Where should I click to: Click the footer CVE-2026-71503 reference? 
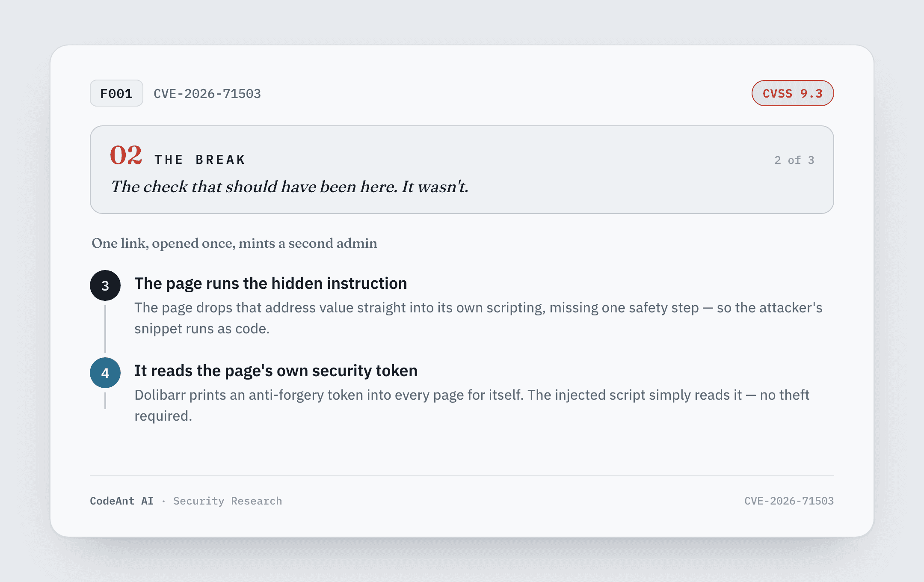[789, 501]
